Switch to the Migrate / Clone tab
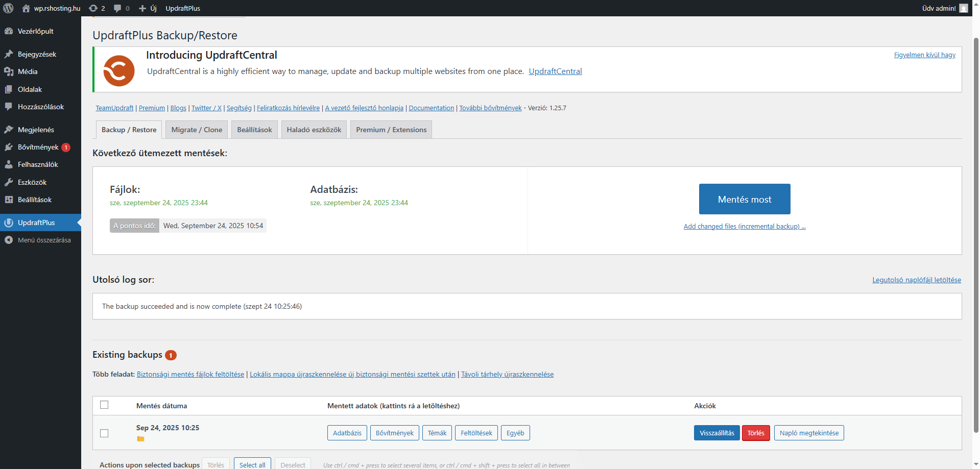The height and width of the screenshot is (469, 980). click(196, 130)
